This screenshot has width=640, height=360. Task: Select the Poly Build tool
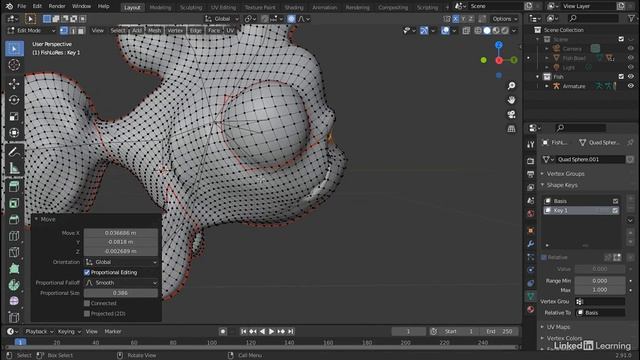14,268
